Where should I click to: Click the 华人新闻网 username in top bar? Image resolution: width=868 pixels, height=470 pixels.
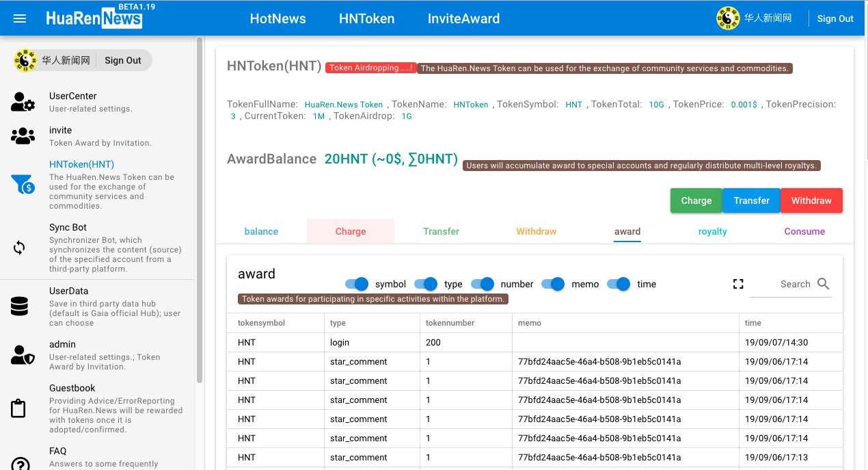tap(768, 18)
